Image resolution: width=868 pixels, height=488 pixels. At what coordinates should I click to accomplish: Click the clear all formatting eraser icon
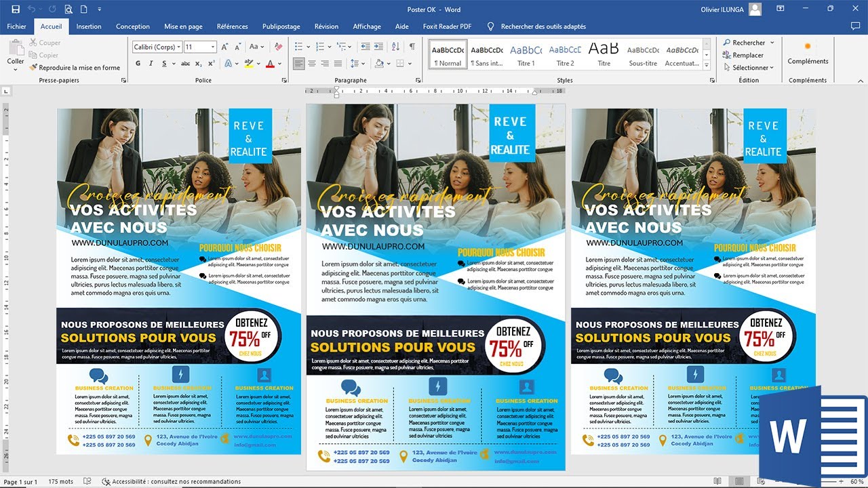(x=277, y=47)
